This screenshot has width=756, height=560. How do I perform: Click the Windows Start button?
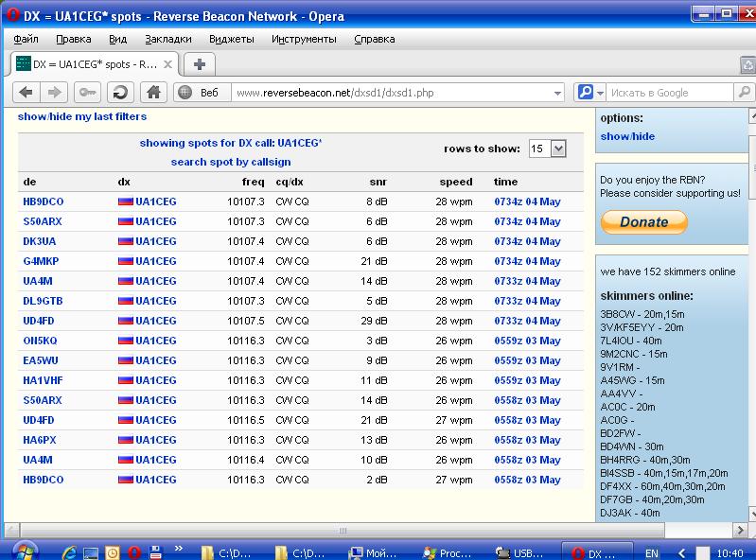[x=23, y=551]
